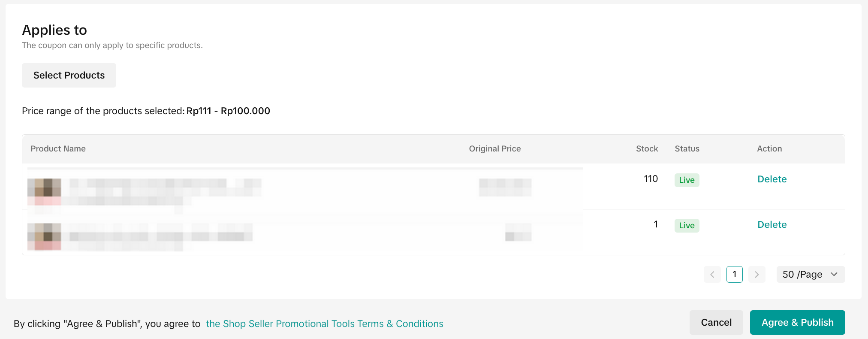
Task: Click the Status column header
Action: [687, 149]
